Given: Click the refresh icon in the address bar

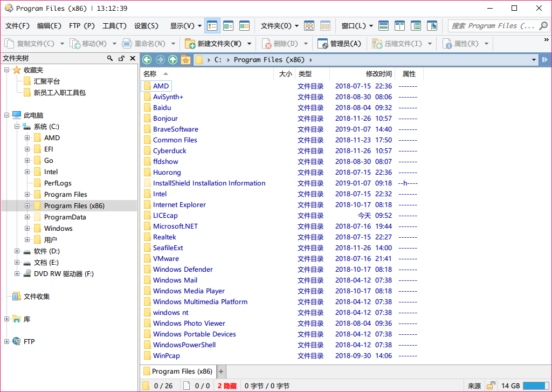Looking at the screenshot, I should [x=546, y=59].
